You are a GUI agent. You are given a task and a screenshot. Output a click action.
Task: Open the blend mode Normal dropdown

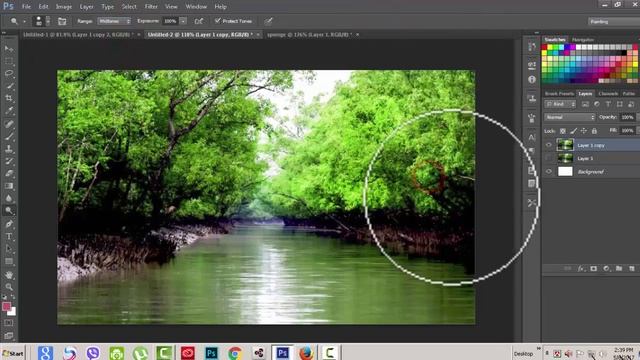coord(570,118)
